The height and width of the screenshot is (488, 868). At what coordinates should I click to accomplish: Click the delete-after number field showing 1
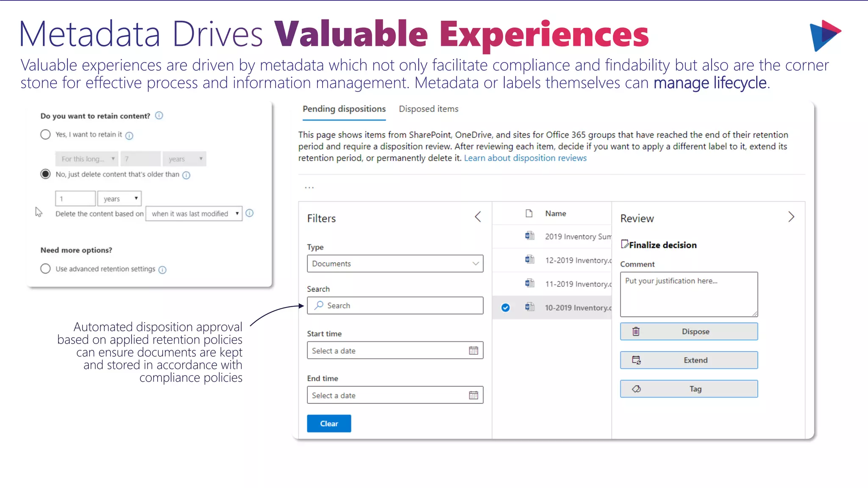coord(75,198)
